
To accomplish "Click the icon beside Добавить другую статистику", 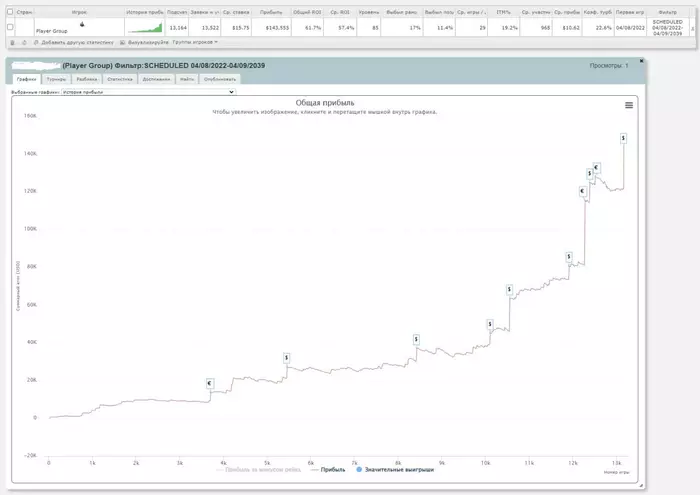I will (x=36, y=42).
